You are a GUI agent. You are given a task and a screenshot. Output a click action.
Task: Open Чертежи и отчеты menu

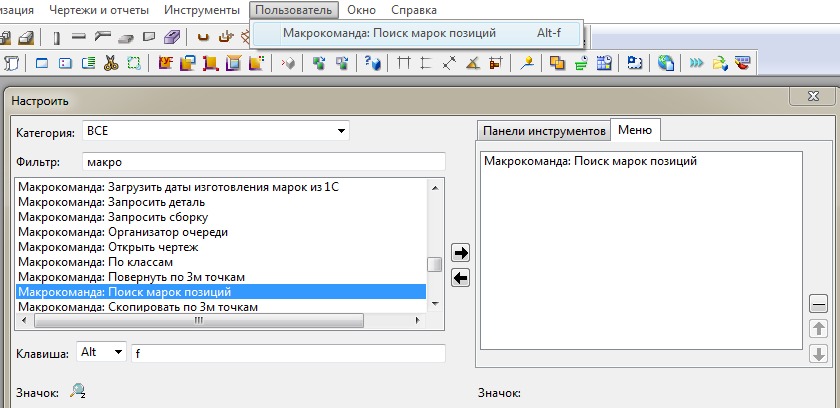(x=99, y=10)
